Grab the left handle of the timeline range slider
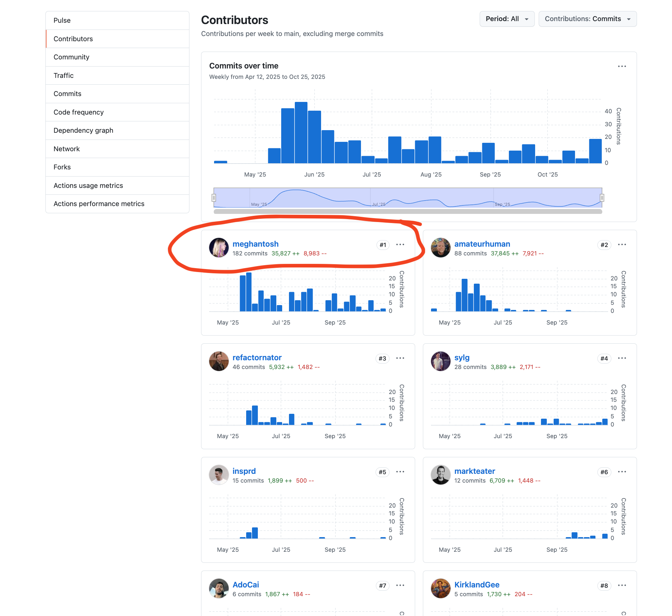This screenshot has width=672, height=616. pos(214,198)
